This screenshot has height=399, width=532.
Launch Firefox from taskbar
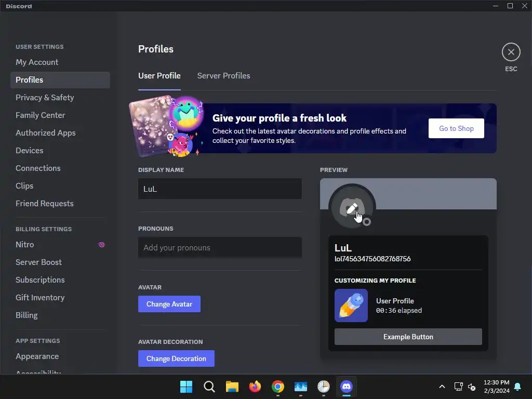[x=255, y=387]
